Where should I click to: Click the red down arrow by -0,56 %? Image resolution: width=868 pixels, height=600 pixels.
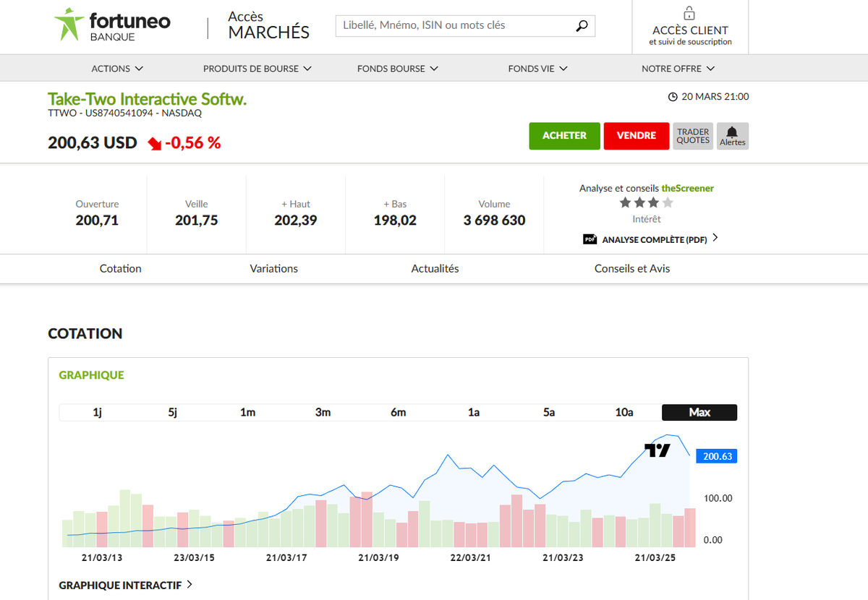(154, 143)
